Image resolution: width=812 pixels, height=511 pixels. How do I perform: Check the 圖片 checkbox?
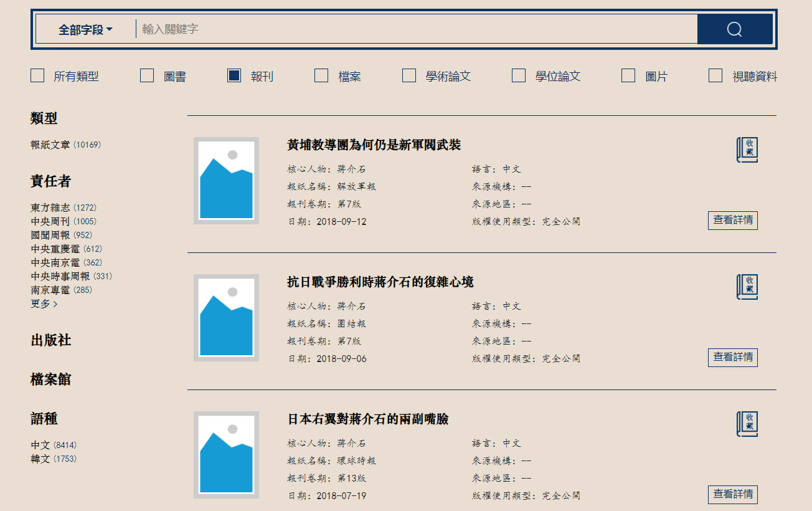coord(628,75)
